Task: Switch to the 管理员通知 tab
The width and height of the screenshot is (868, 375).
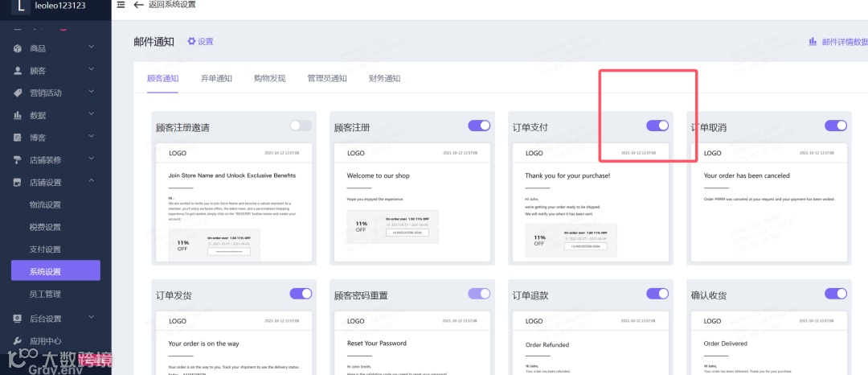Action: point(327,79)
